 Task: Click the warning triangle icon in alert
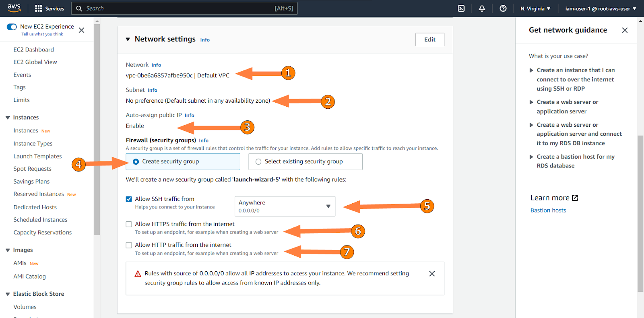tap(138, 274)
